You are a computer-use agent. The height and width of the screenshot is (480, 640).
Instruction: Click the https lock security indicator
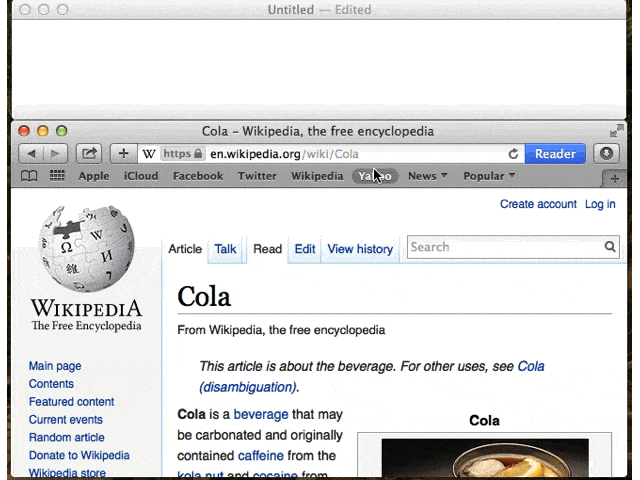(x=182, y=154)
